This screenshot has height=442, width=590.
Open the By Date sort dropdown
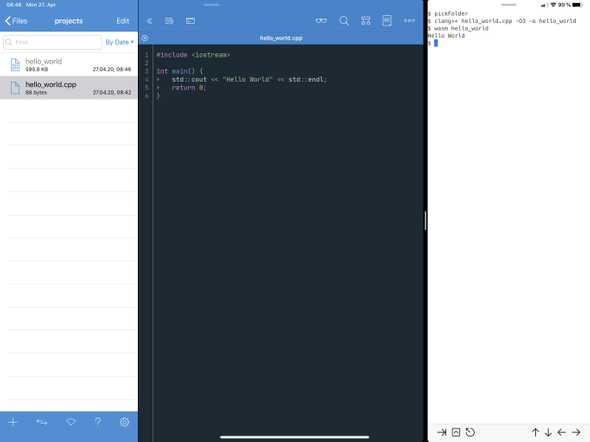pyautogui.click(x=119, y=42)
